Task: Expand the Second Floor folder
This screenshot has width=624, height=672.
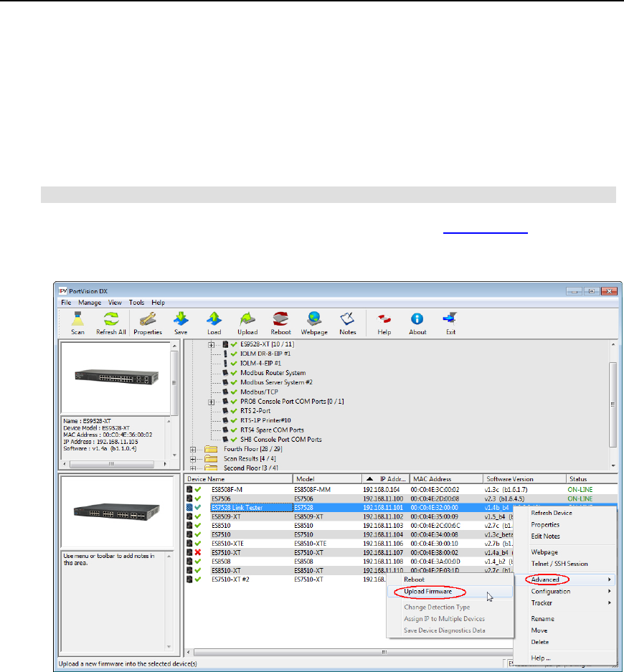Action: (x=193, y=468)
